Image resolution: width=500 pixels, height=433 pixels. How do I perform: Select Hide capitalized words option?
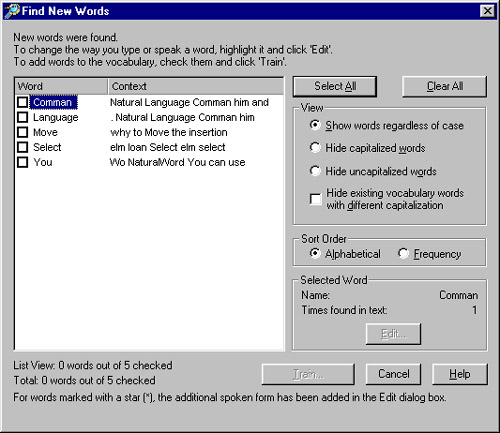click(315, 148)
